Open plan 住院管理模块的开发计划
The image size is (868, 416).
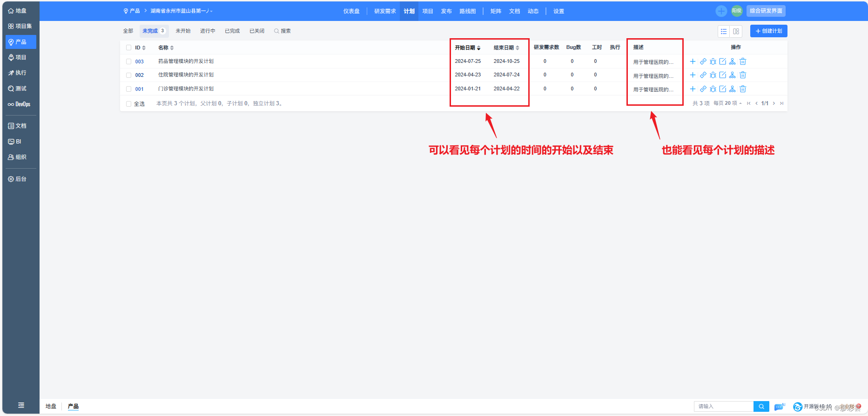tap(186, 75)
